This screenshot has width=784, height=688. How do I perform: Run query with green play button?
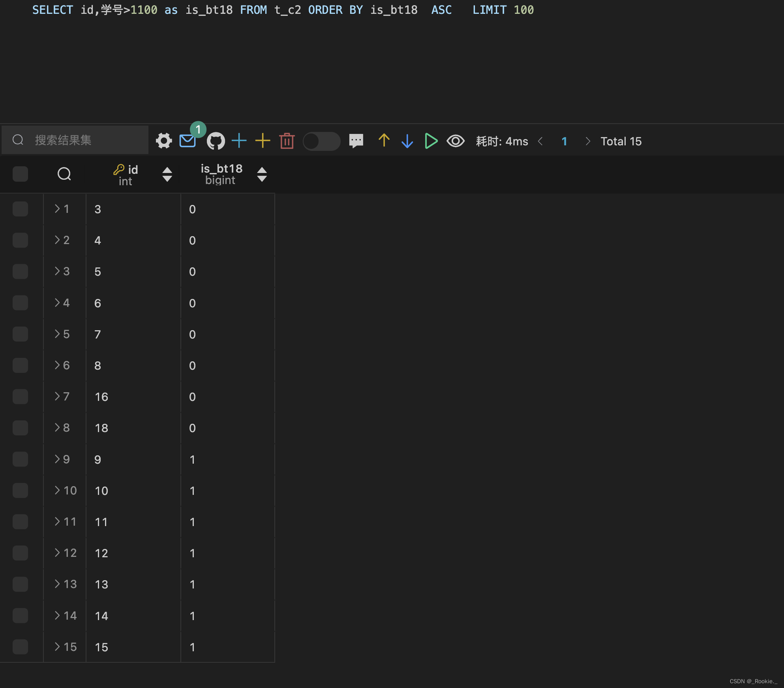pyautogui.click(x=431, y=141)
